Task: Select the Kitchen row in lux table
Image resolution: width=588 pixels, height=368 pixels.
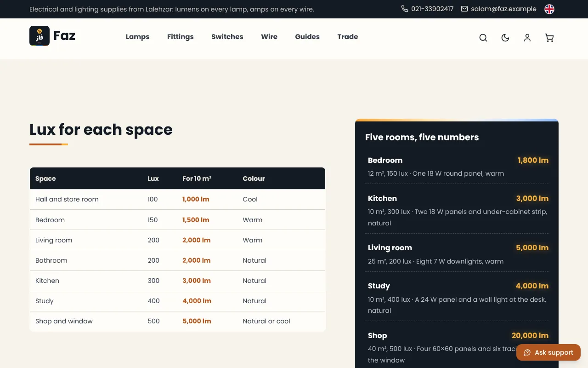Action: (177, 281)
